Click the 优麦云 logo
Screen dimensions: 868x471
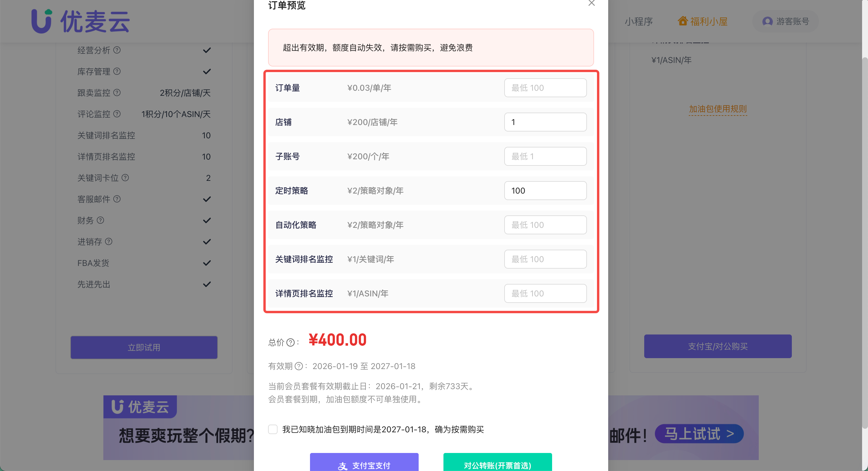pyautogui.click(x=80, y=21)
